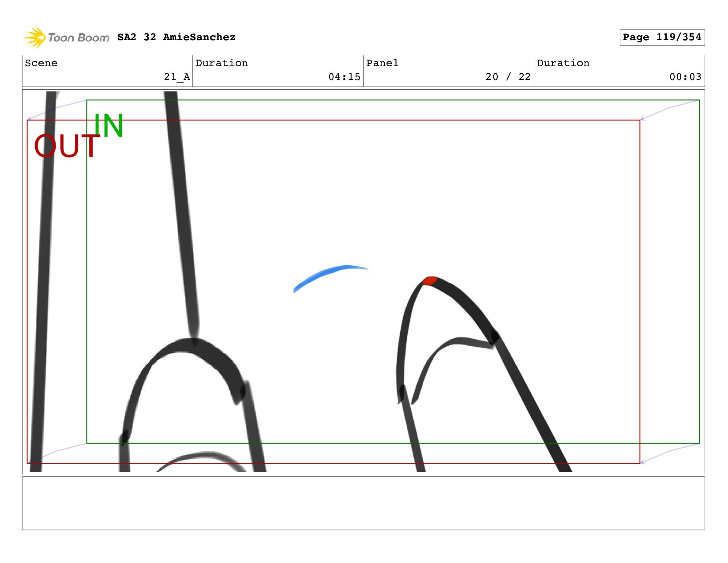Click the red dot on the curved line
Image resolution: width=728 pixels, height=563 pixels.
point(429,281)
